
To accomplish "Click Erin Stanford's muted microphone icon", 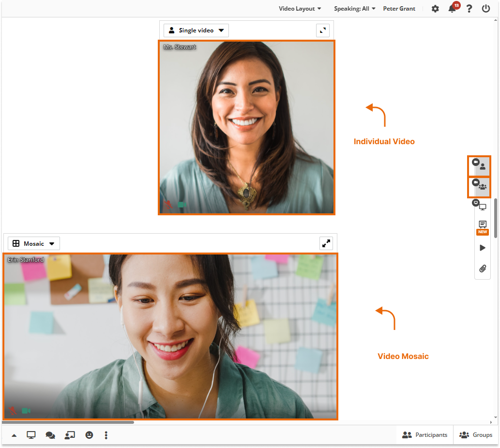I will click(13, 411).
